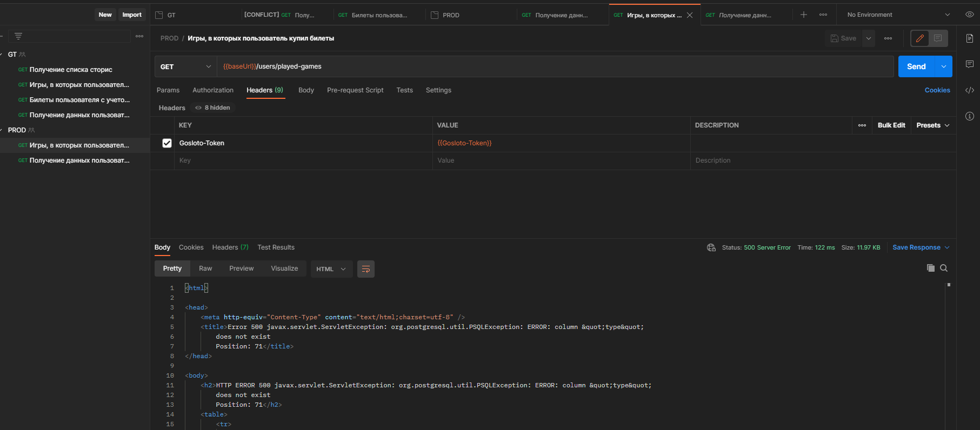Open the request info icon
Screen dimensions: 980x430
click(969, 116)
